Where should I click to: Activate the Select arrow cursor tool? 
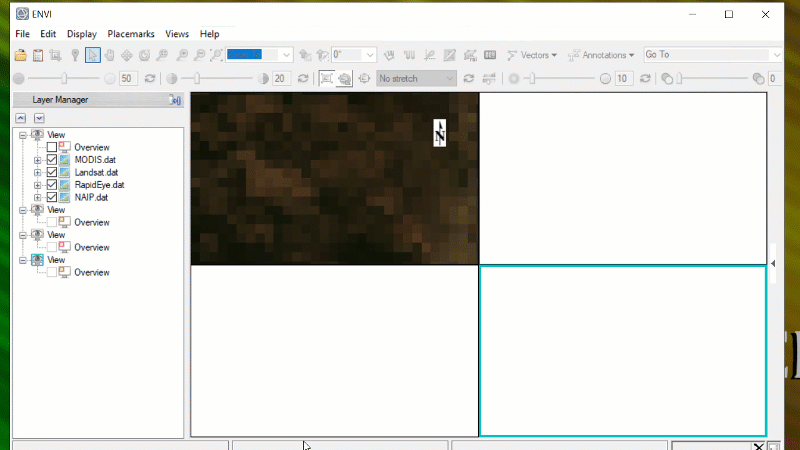click(x=92, y=55)
